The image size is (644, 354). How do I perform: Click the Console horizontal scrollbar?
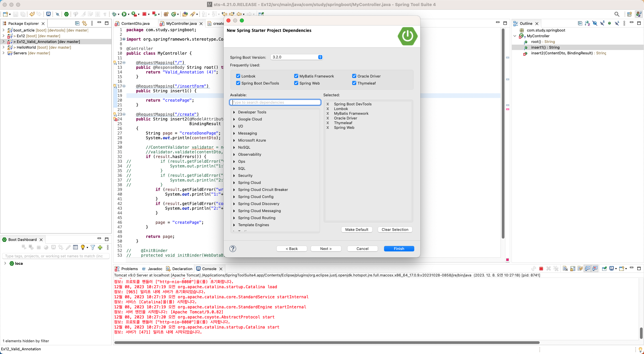click(x=327, y=343)
